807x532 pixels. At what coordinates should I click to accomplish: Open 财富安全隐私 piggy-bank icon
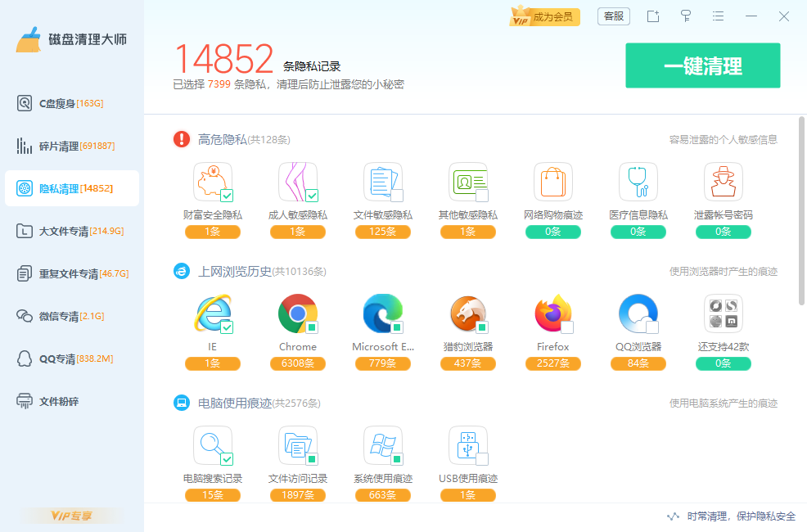pyautogui.click(x=212, y=182)
